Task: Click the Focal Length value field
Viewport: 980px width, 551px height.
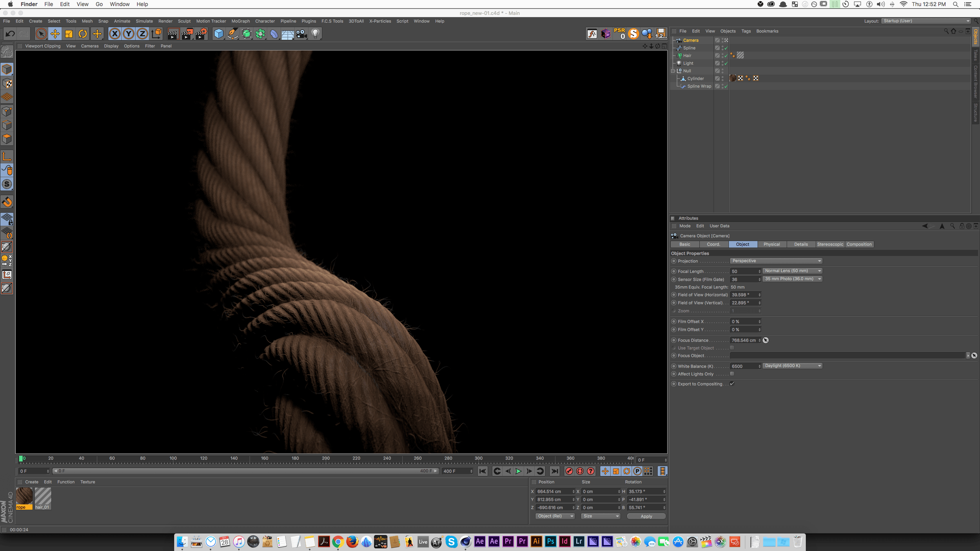Action: pos(745,271)
